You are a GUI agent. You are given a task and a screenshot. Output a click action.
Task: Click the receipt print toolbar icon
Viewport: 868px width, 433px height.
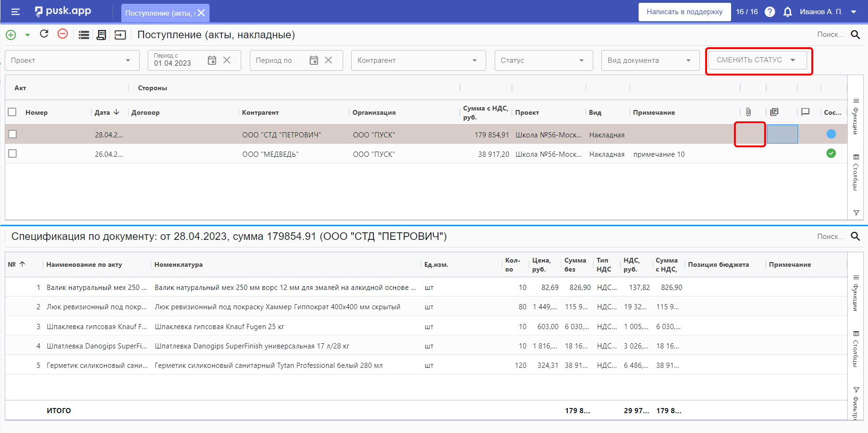[101, 35]
